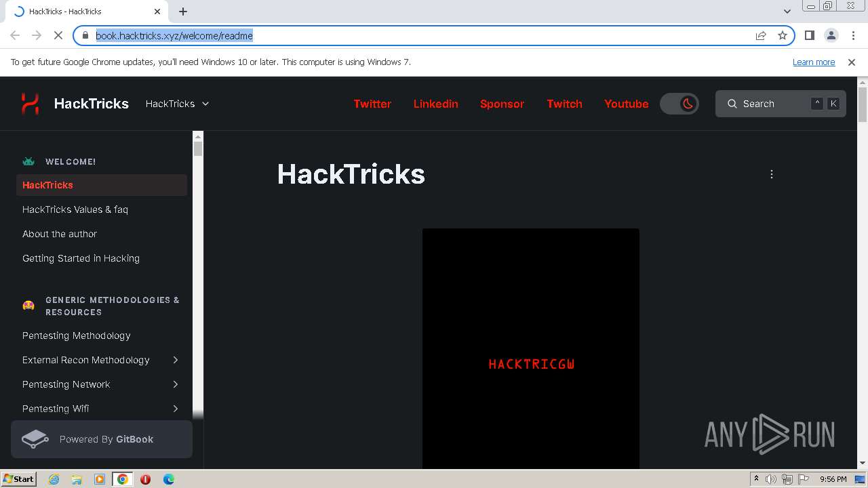
Task: Select HackTricks in the sidebar
Action: (x=102, y=185)
